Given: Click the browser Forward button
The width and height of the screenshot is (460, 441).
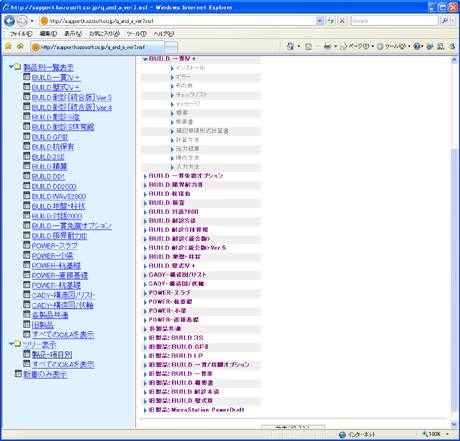Looking at the screenshot, I should coord(22,21).
